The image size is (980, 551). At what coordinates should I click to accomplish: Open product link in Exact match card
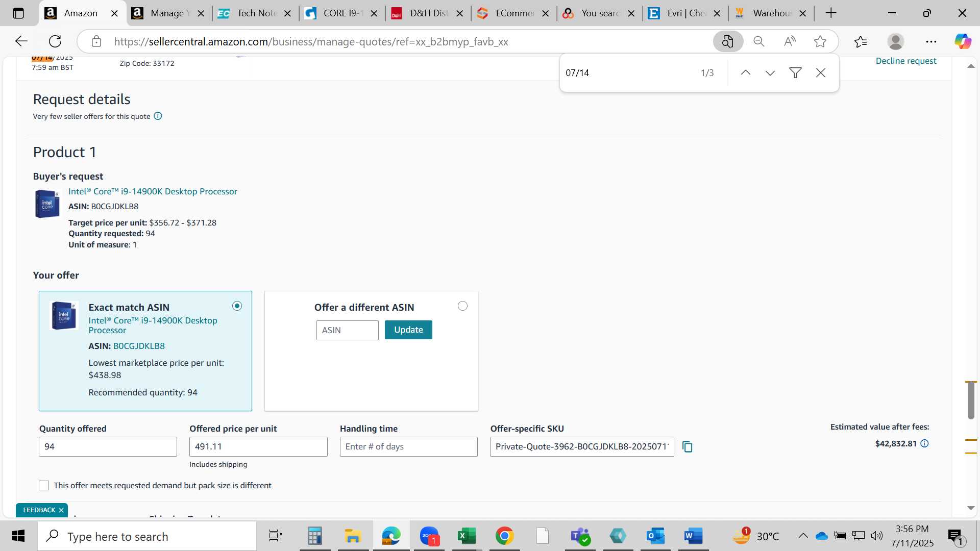tap(153, 325)
